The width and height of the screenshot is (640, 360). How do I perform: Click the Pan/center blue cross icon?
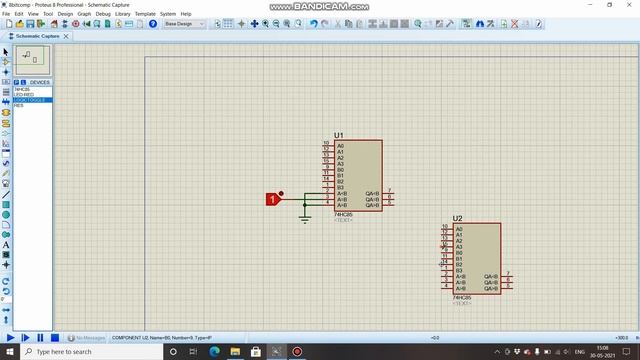pyautogui.click(x=254, y=24)
